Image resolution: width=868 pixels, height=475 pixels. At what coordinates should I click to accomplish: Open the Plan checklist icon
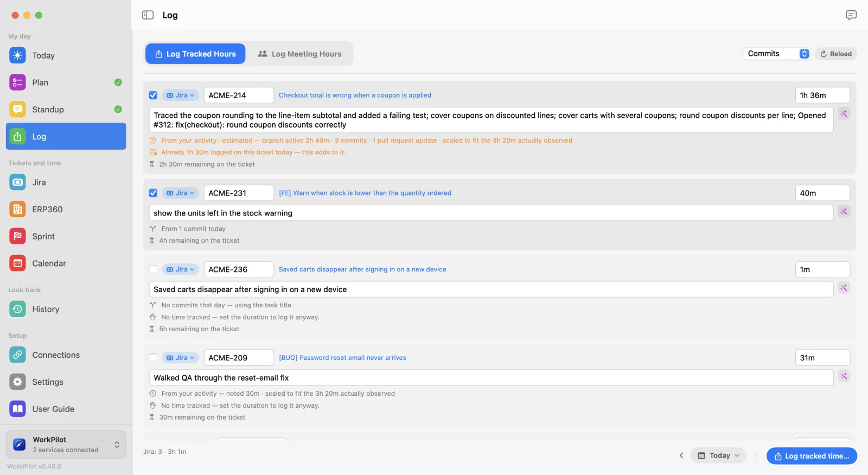coord(17,83)
